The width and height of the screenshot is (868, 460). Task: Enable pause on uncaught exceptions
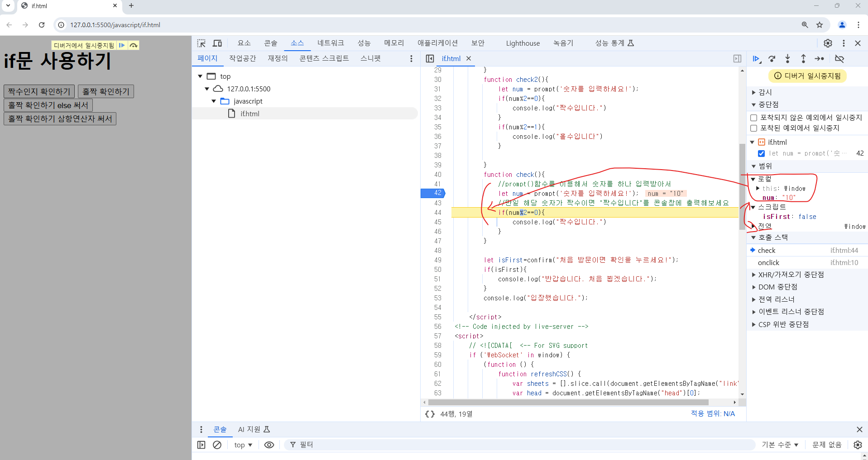pyautogui.click(x=754, y=118)
